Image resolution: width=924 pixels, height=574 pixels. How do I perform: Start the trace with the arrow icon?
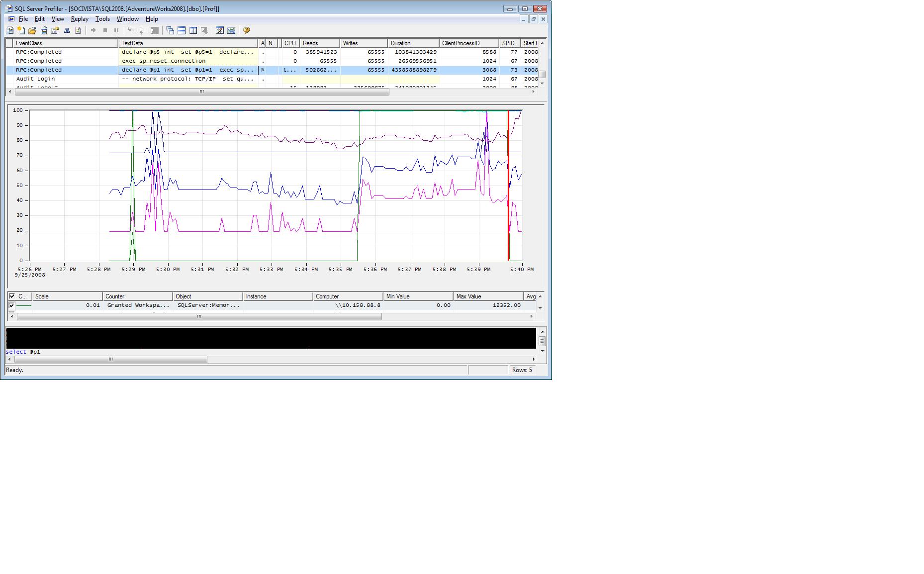point(93,30)
